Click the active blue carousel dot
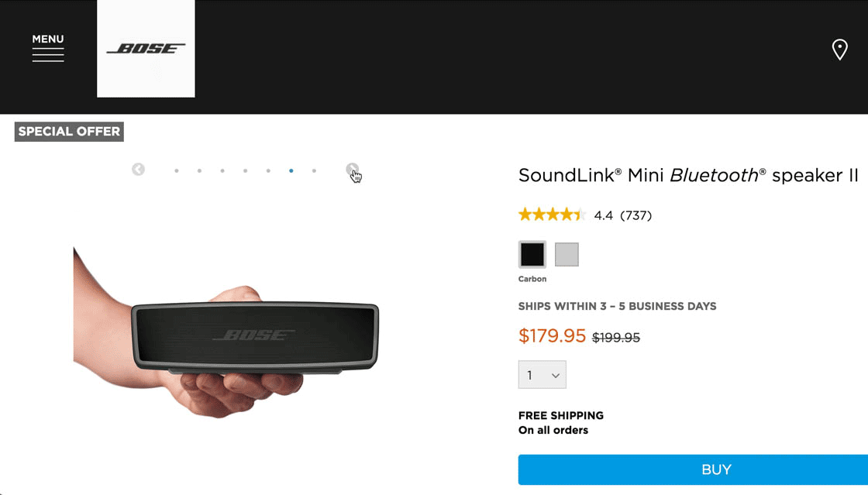This screenshot has width=868, height=495. pos(291,170)
